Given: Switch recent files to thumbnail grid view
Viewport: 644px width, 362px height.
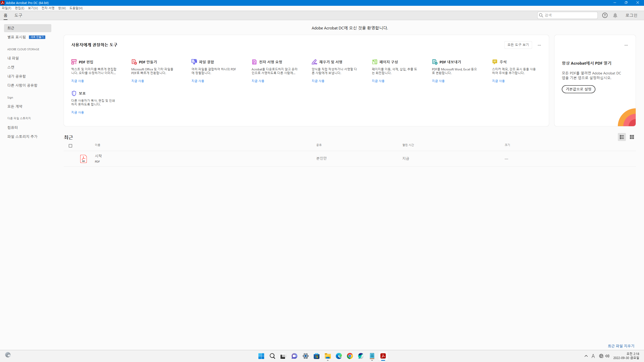Looking at the screenshot, I should click(x=632, y=137).
